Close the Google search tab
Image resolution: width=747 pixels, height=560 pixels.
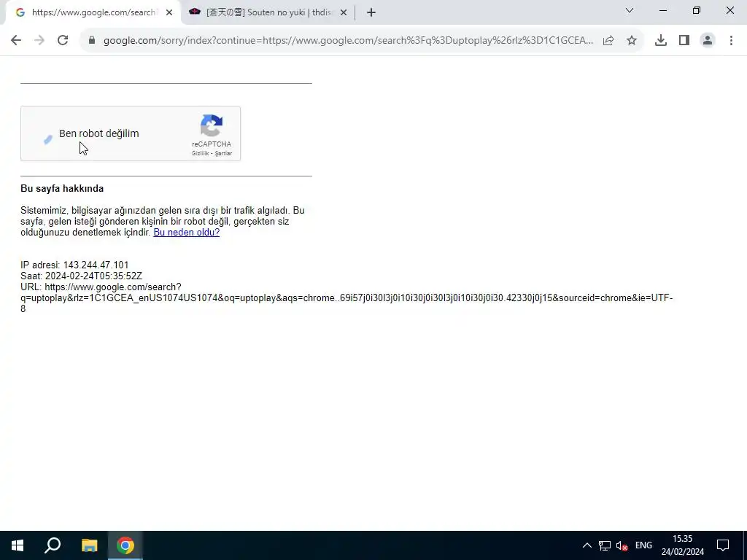pyautogui.click(x=169, y=12)
